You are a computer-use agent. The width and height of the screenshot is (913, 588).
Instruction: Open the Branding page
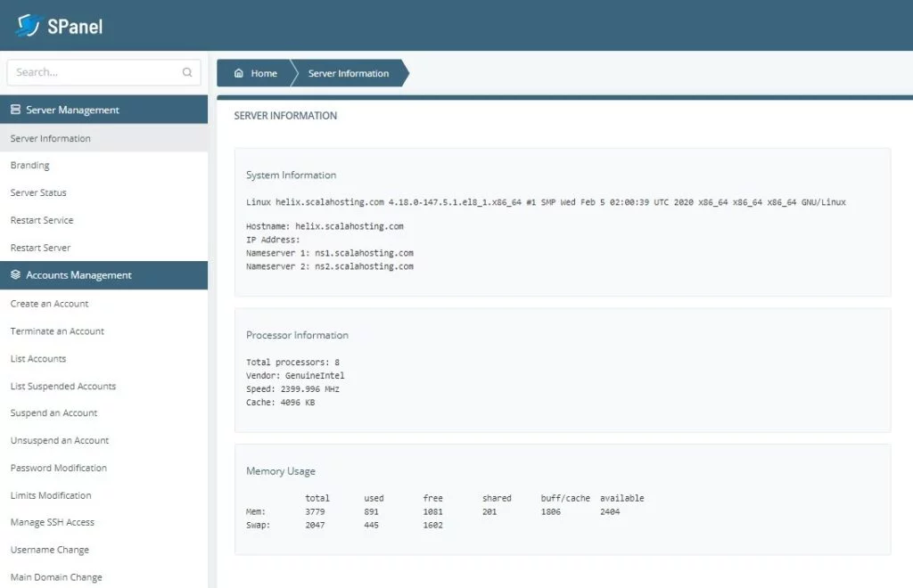click(30, 165)
